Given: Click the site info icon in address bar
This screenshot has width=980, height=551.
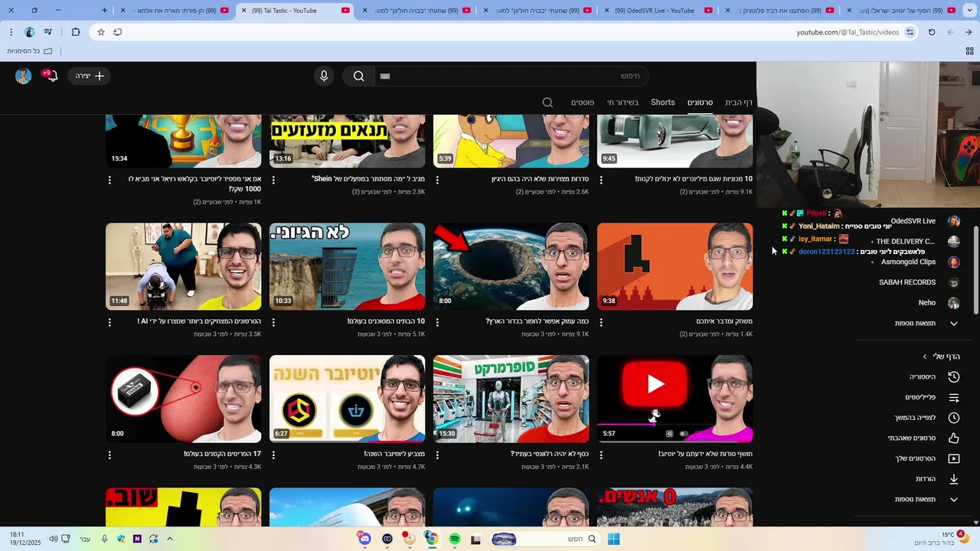Looking at the screenshot, I should [x=910, y=32].
